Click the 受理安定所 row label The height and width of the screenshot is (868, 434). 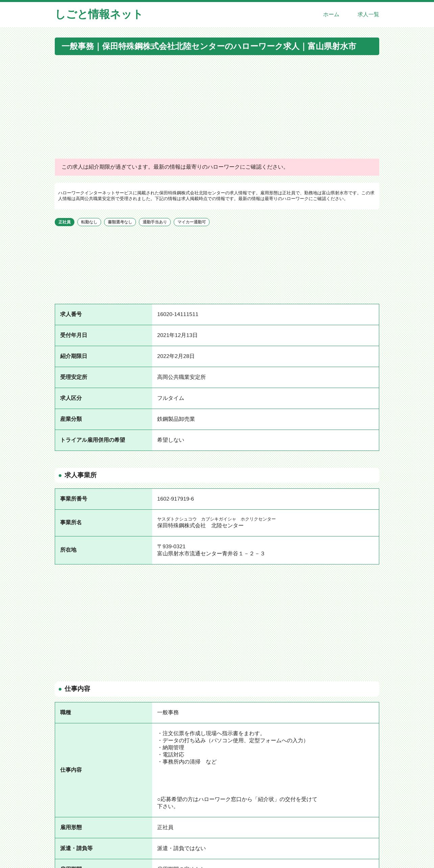74,377
